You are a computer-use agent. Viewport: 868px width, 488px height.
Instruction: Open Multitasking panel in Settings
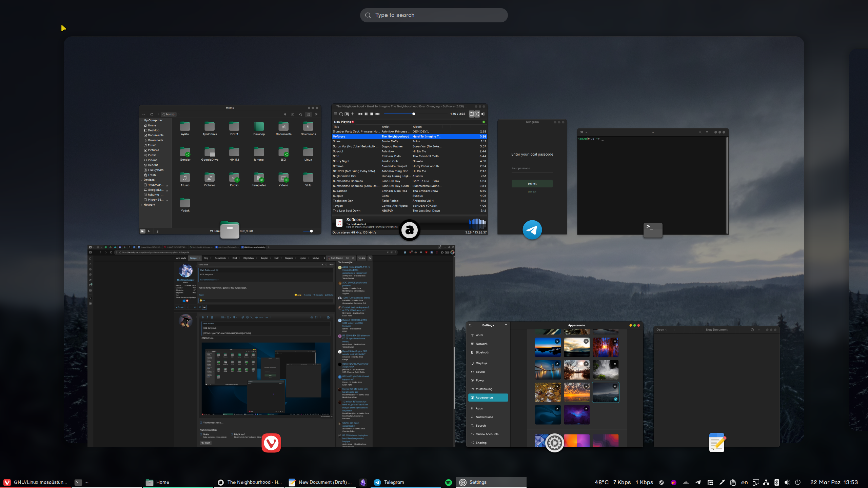(488, 389)
